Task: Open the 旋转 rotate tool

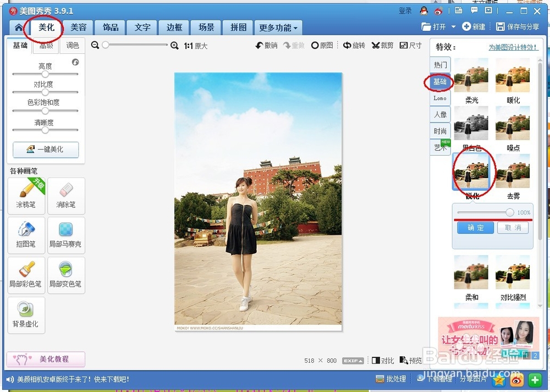Action: [354, 45]
